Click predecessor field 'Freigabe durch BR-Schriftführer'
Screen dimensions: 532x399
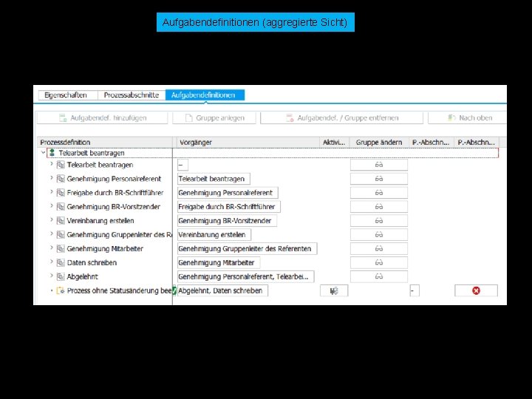coord(229,207)
